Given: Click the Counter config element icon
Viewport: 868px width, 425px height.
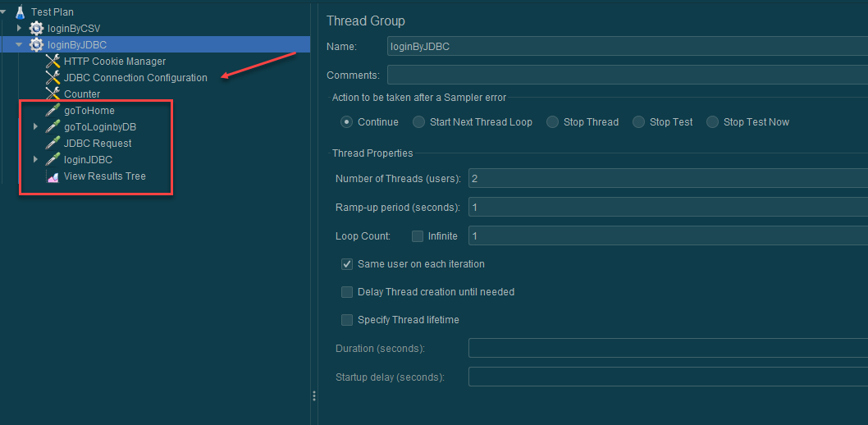Looking at the screenshot, I should (53, 94).
